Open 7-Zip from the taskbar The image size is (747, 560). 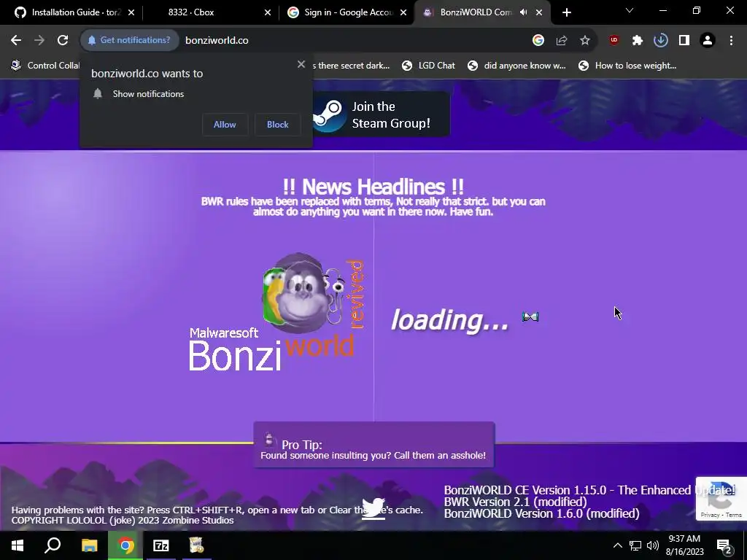tap(160, 545)
